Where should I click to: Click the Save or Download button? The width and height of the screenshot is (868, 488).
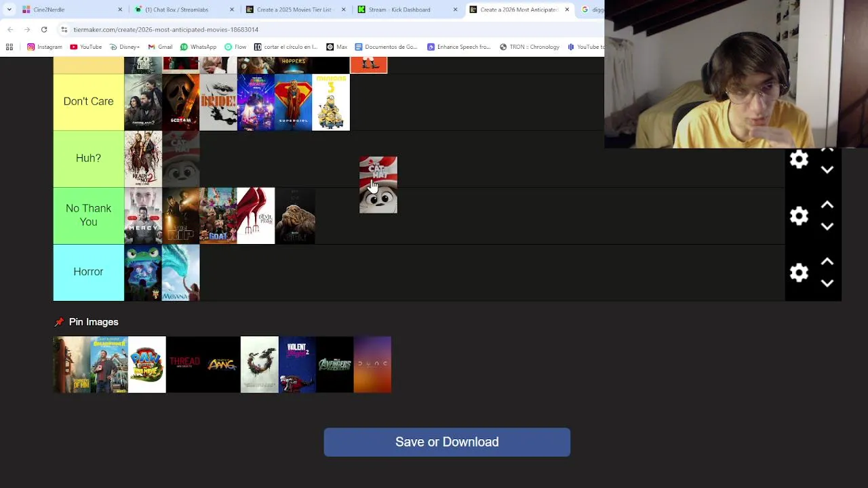pyautogui.click(x=447, y=442)
